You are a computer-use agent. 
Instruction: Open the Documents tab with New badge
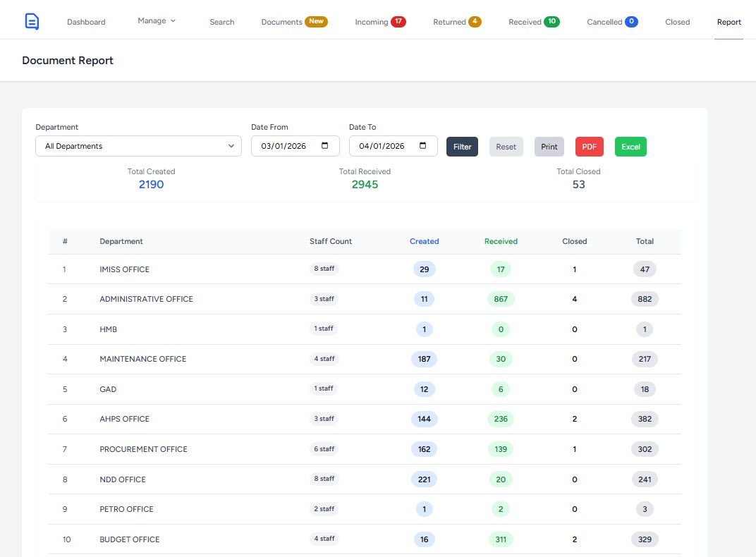pos(294,22)
